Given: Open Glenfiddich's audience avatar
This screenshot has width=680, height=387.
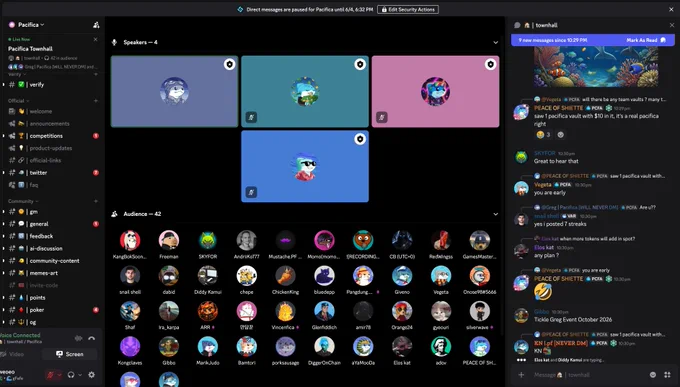Looking at the screenshot, I should tap(324, 311).
